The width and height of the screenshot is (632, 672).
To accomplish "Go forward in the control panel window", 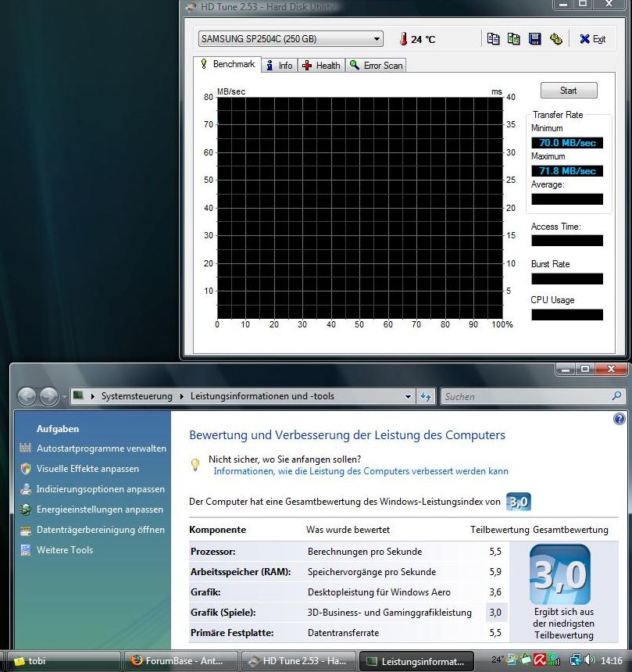I will (x=49, y=396).
